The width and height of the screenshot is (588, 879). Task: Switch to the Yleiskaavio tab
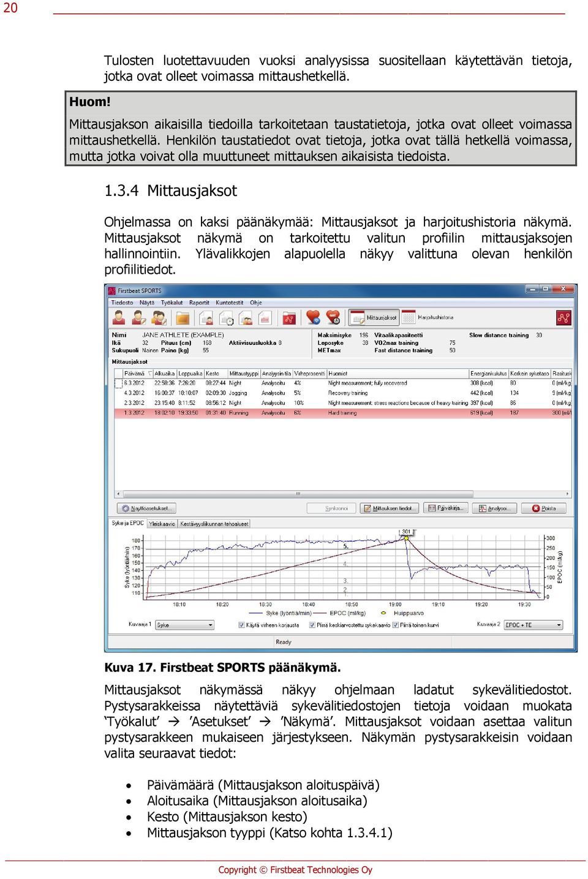[x=162, y=524]
